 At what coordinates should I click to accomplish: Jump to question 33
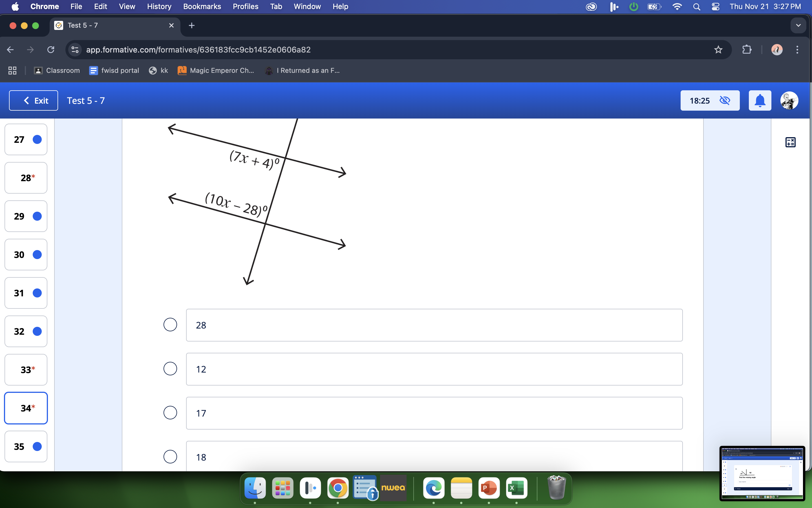coord(26,370)
